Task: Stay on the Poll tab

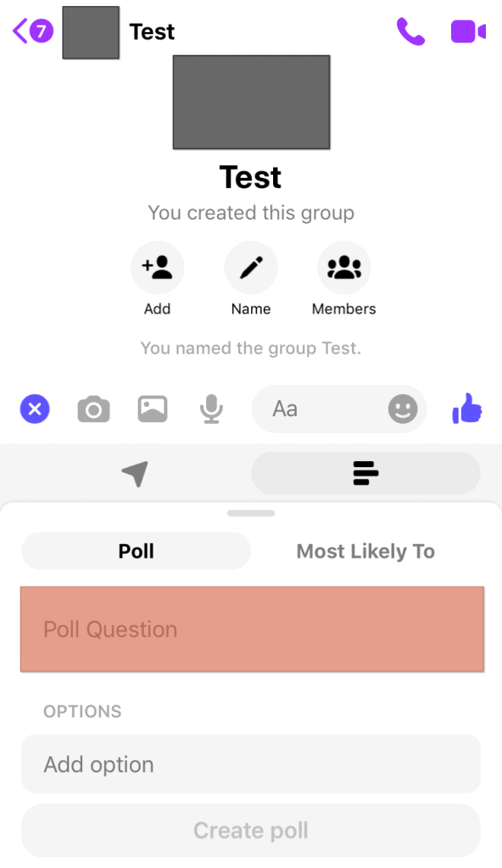Action: pyautogui.click(x=136, y=551)
